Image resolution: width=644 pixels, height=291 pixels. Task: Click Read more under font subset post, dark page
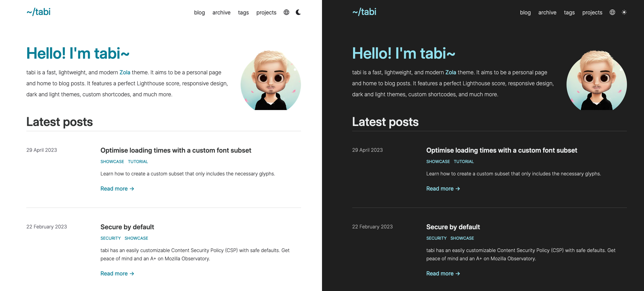tap(443, 189)
